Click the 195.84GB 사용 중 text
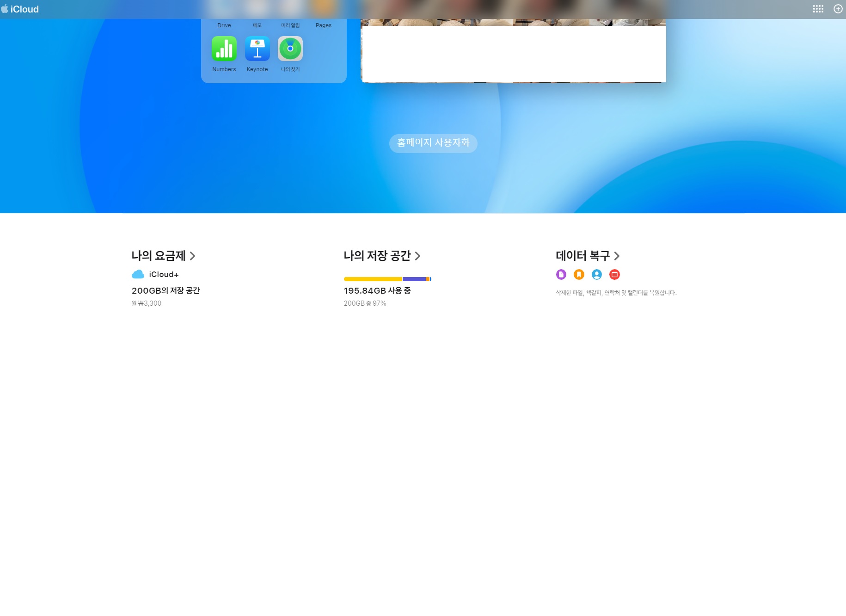 [377, 290]
